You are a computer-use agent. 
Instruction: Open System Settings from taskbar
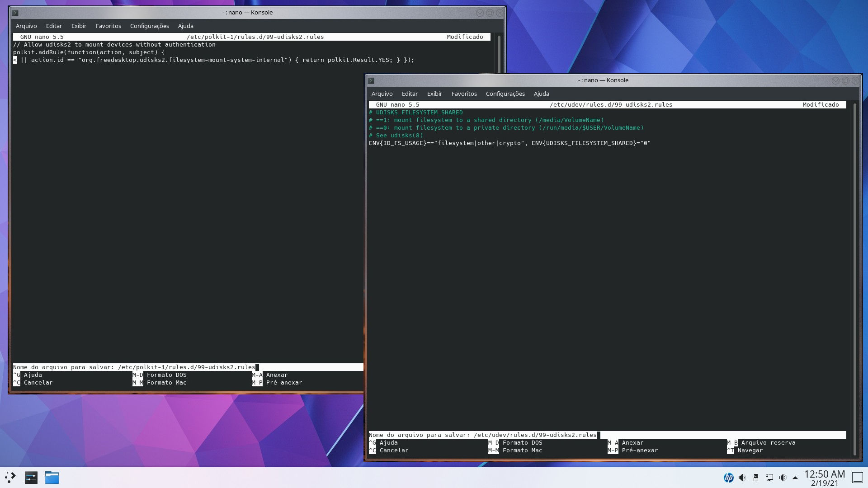coord(31,477)
